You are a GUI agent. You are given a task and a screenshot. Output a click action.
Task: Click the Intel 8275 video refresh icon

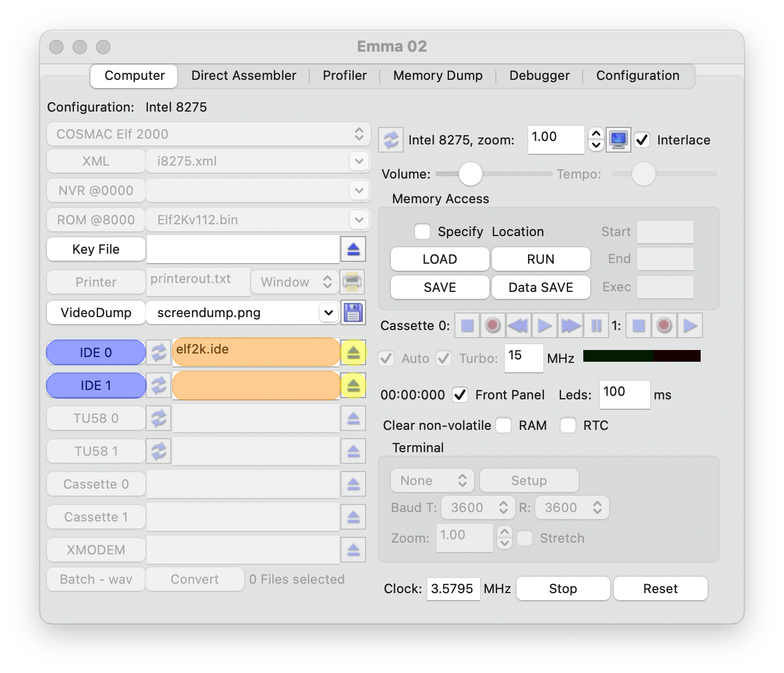pos(390,140)
